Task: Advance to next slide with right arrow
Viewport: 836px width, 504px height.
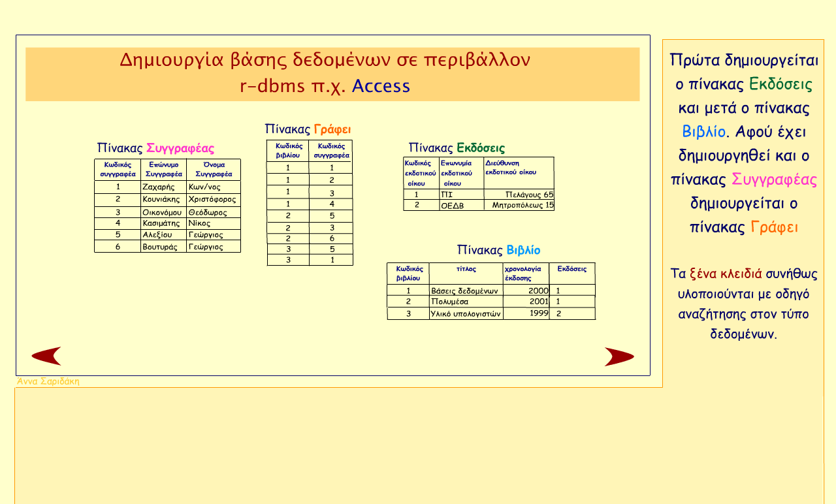Action: (x=619, y=357)
